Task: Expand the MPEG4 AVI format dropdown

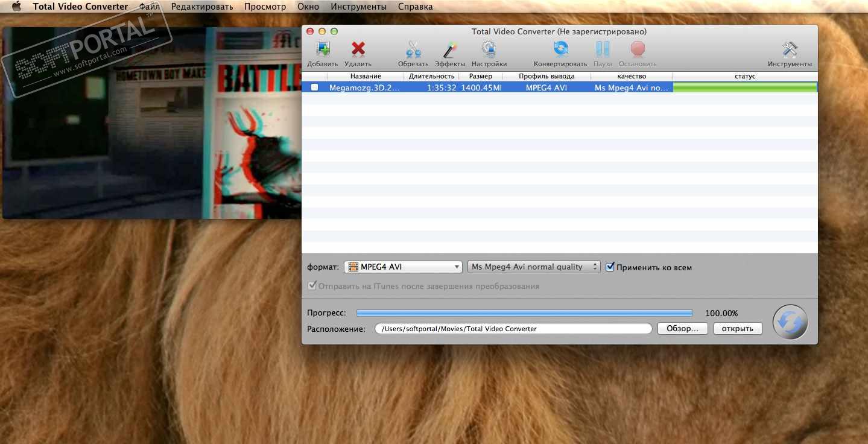Action: 403,267
